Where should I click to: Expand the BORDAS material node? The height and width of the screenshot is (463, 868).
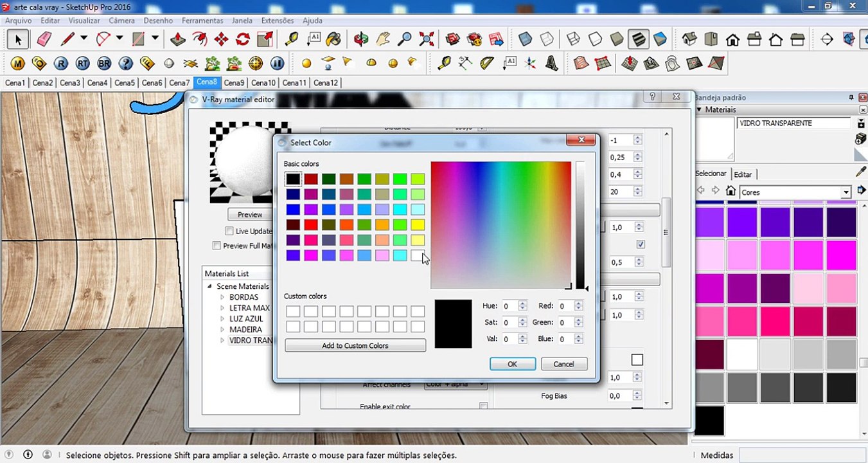pyautogui.click(x=222, y=297)
